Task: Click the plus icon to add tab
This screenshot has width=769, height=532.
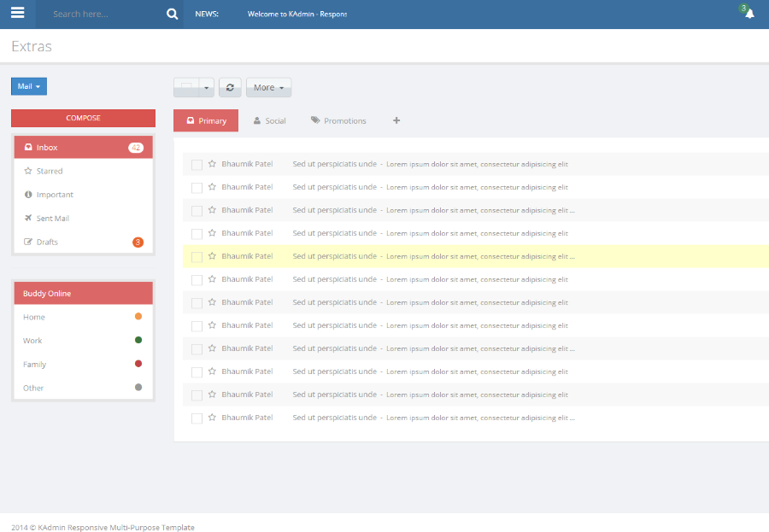Action: tap(396, 121)
